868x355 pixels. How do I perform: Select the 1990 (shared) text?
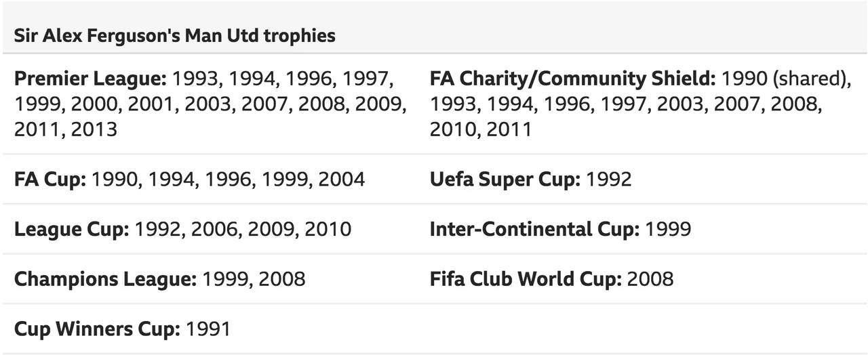pos(787,79)
